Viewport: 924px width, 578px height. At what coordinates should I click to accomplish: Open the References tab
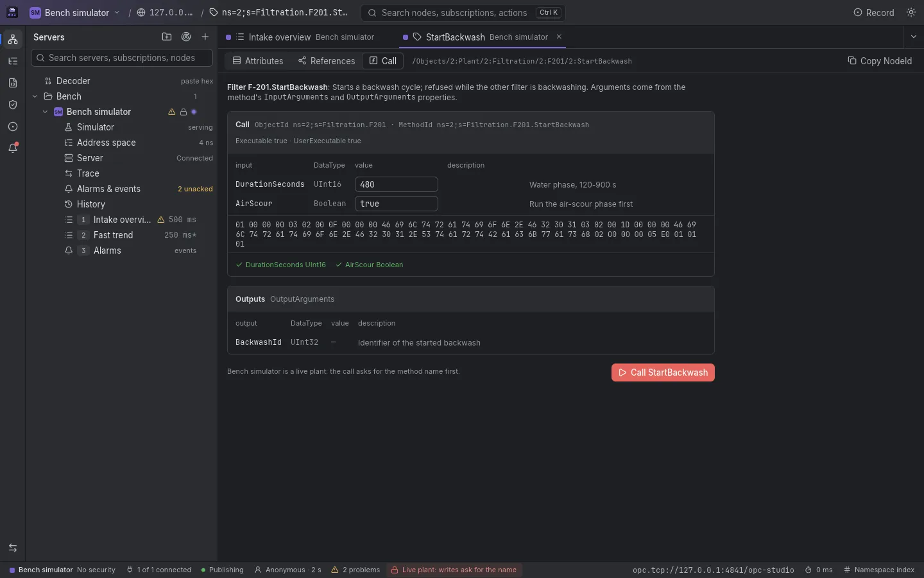(x=327, y=61)
